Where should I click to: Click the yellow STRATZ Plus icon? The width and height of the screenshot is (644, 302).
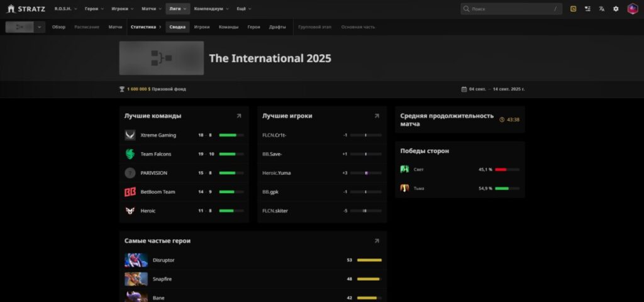coord(573,9)
